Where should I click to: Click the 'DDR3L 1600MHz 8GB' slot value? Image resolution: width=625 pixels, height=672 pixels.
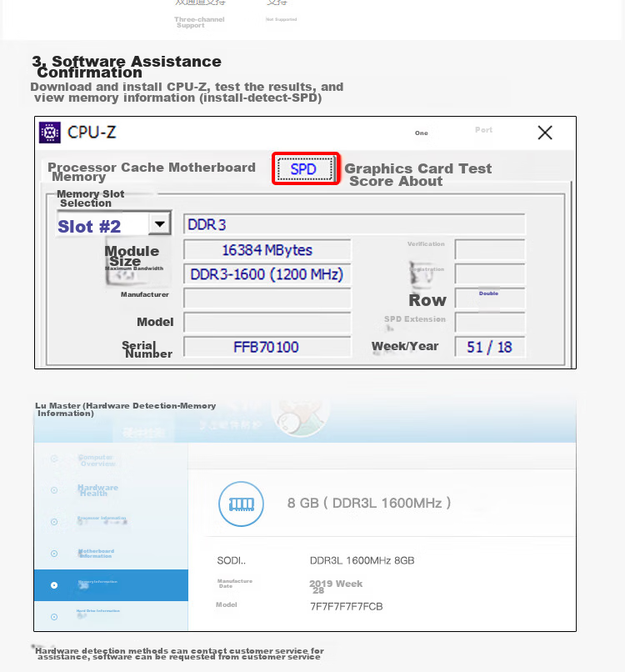pyautogui.click(x=362, y=560)
